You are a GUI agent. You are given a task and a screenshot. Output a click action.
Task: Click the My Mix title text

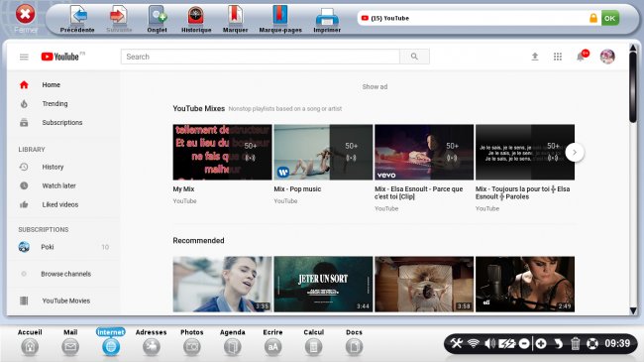click(183, 189)
